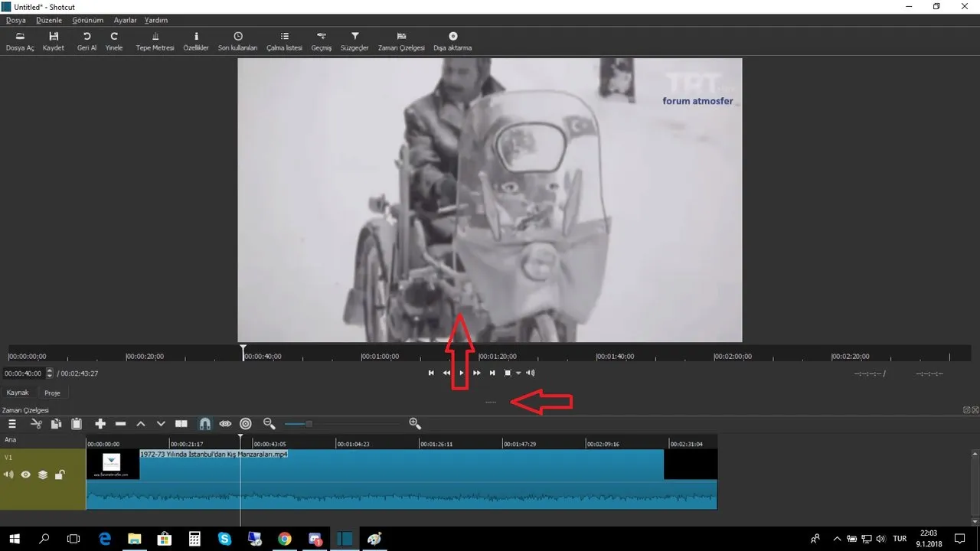Switch to the Kaynak tab
980x551 pixels.
click(18, 393)
